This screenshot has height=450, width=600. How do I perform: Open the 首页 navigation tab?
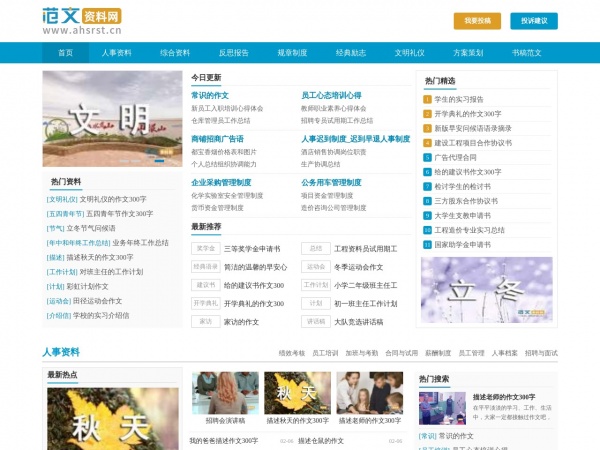(x=66, y=53)
